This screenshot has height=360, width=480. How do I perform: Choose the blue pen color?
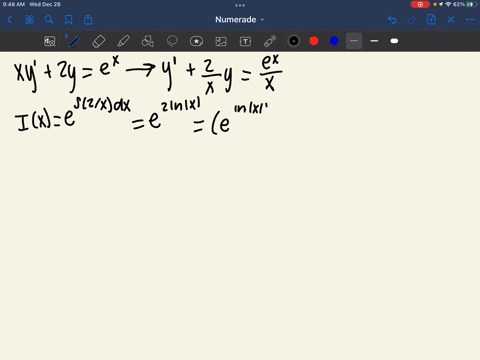(x=334, y=41)
